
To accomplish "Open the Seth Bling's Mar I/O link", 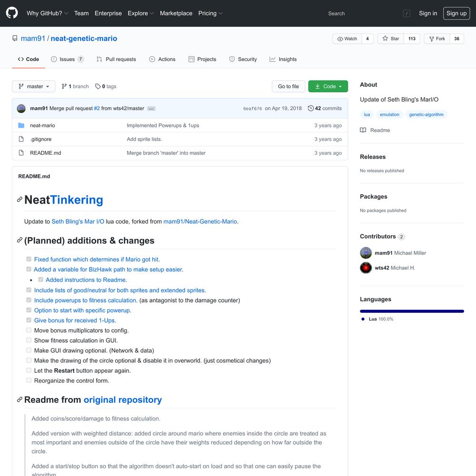I will click(x=78, y=221).
